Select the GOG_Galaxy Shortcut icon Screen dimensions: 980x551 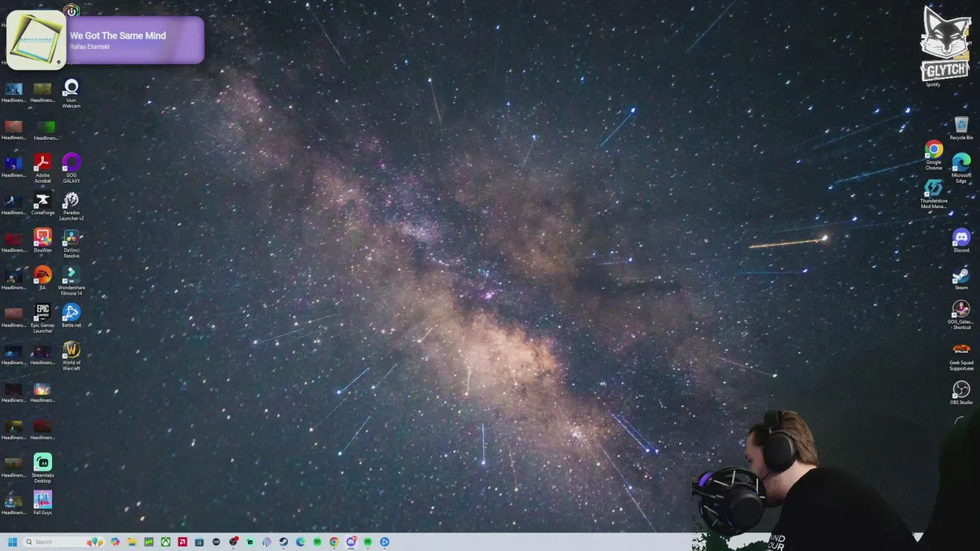[961, 315]
